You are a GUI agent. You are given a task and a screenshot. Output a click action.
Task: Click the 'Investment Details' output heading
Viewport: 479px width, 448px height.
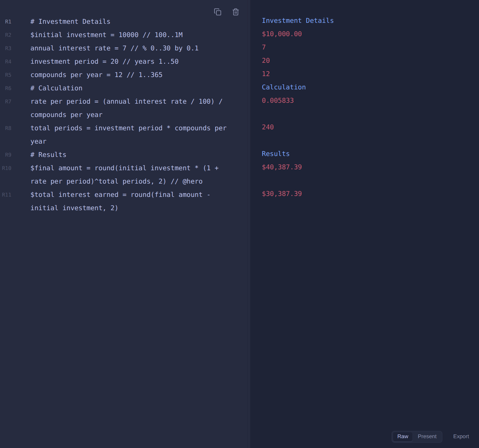[298, 21]
